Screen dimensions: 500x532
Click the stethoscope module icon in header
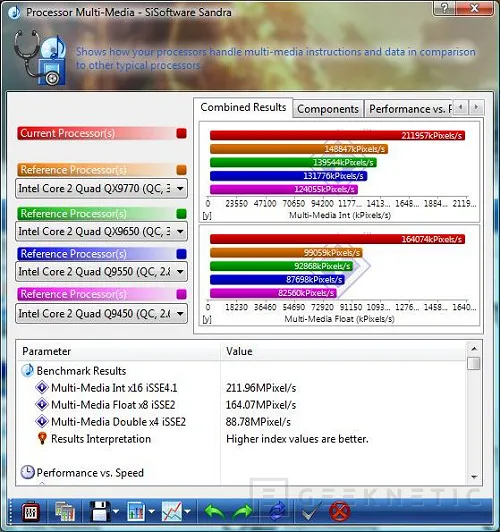pos(40,57)
